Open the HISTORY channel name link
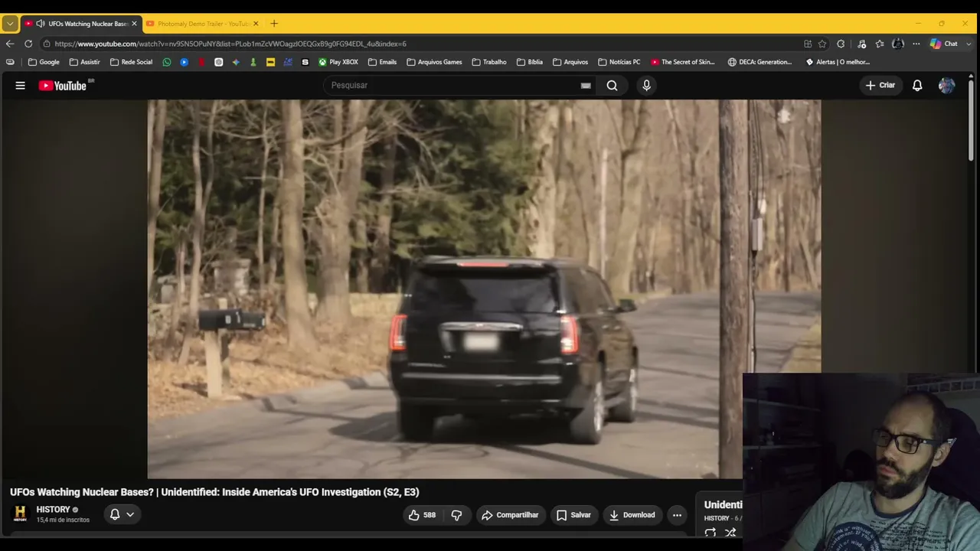 coord(53,510)
